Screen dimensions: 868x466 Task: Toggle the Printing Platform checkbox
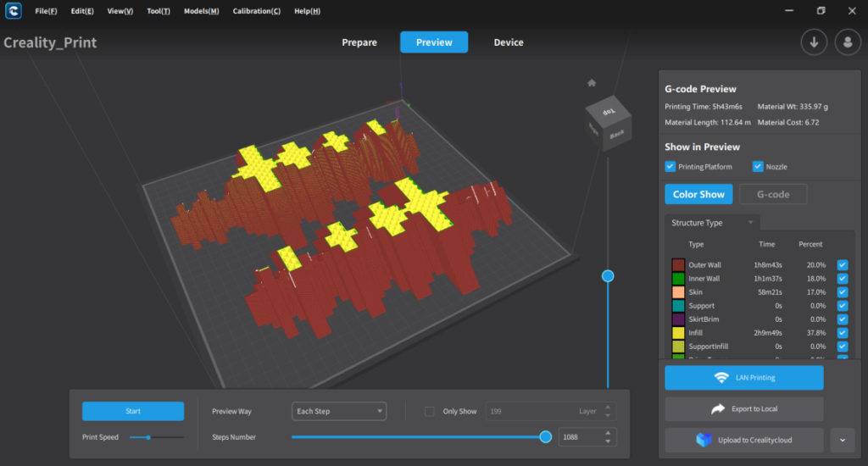(x=670, y=167)
